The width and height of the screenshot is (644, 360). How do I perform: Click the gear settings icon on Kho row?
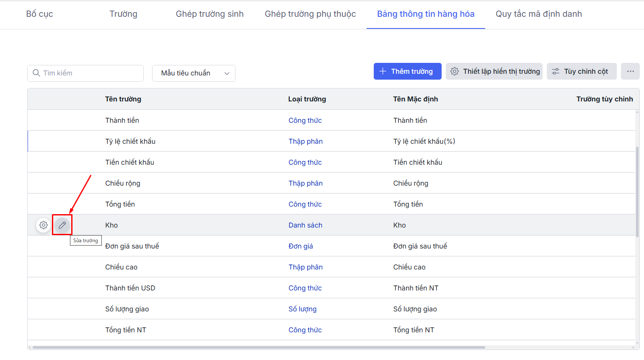[x=44, y=225]
